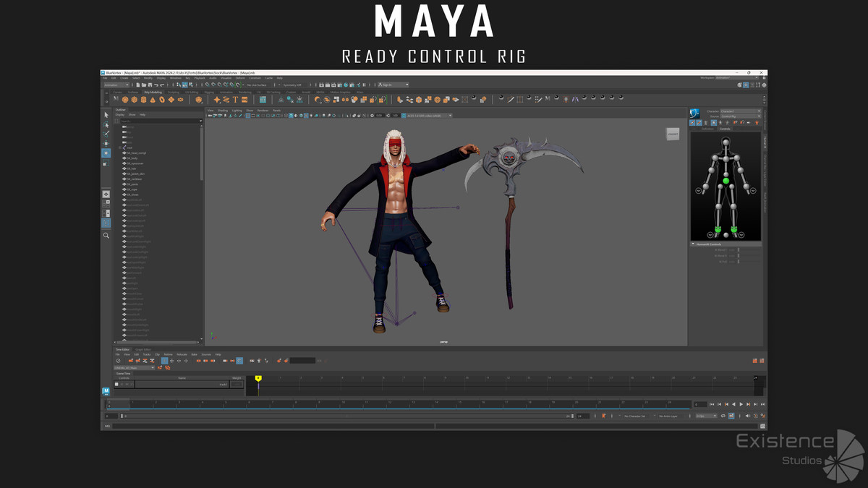Click the No Character Set button
868x488 pixels.
pyautogui.click(x=634, y=416)
